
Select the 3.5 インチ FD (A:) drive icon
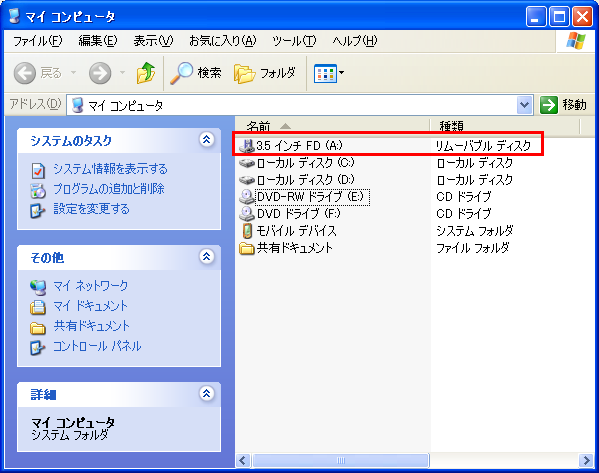click(x=247, y=146)
